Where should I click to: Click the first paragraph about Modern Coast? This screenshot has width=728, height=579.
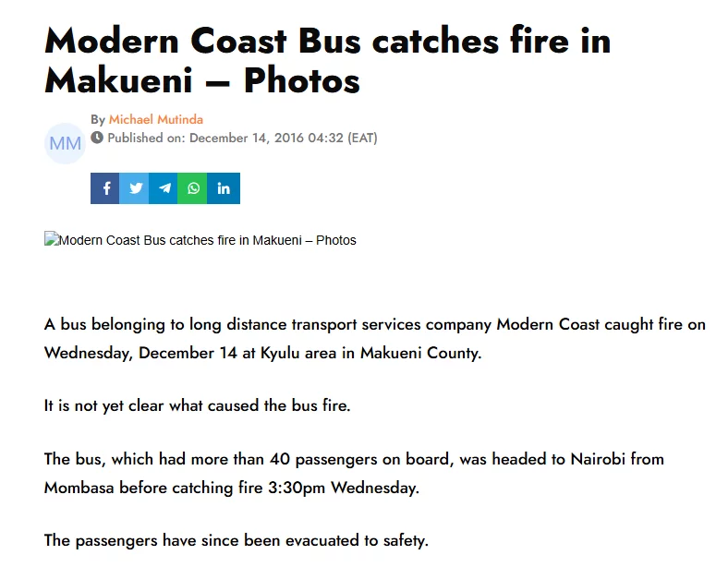(x=375, y=339)
